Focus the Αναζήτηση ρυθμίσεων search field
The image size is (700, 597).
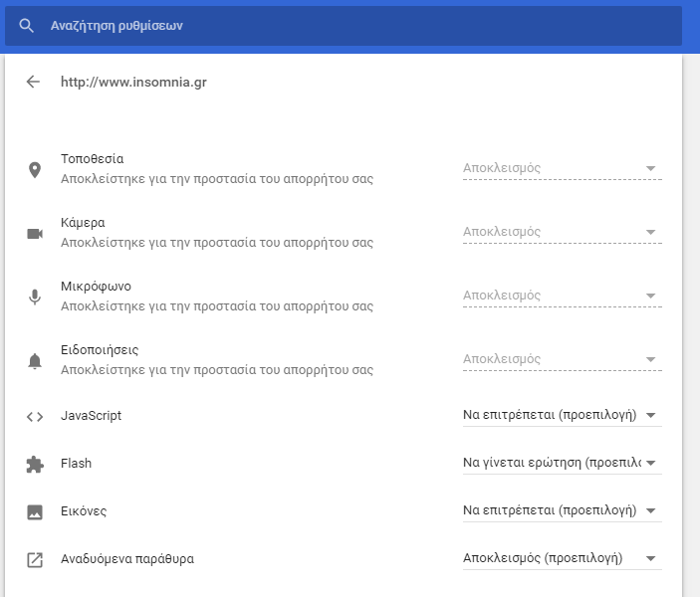(x=344, y=26)
